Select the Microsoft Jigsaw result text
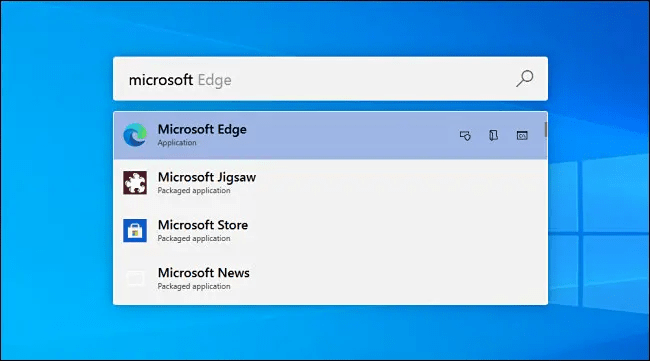The width and height of the screenshot is (650, 361). (x=207, y=177)
